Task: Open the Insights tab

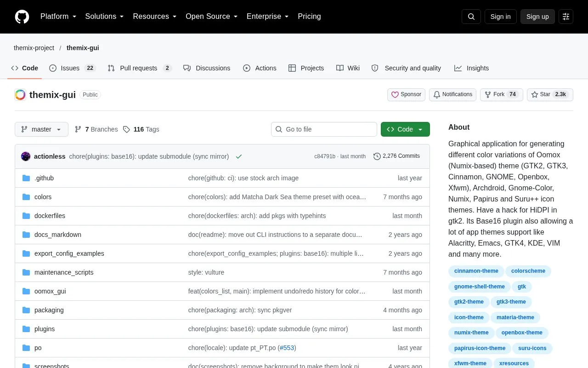Action: (x=472, y=68)
